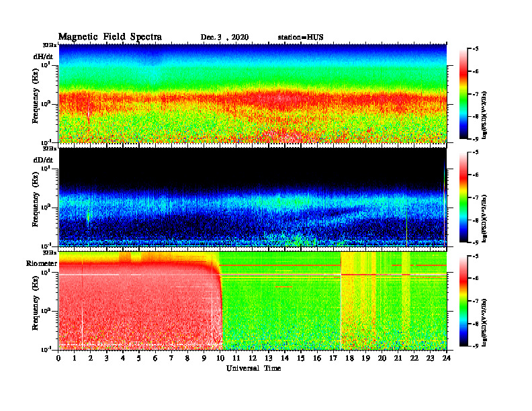Click the "dH/dt" panel label
This screenshot has width=532, height=411.
point(43,56)
